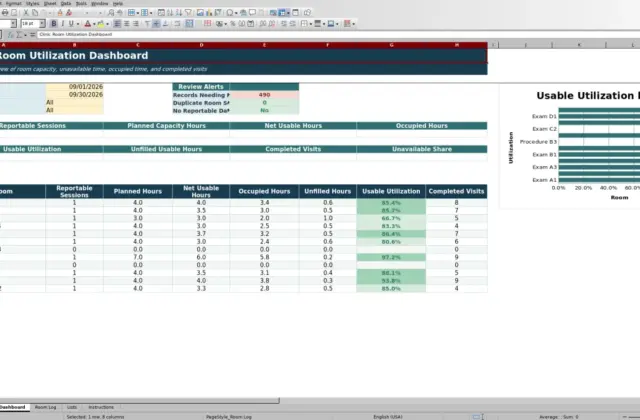Viewport: 640px width, 420px height.
Task: Expand the underline style dropdown
Action: click(78, 24)
